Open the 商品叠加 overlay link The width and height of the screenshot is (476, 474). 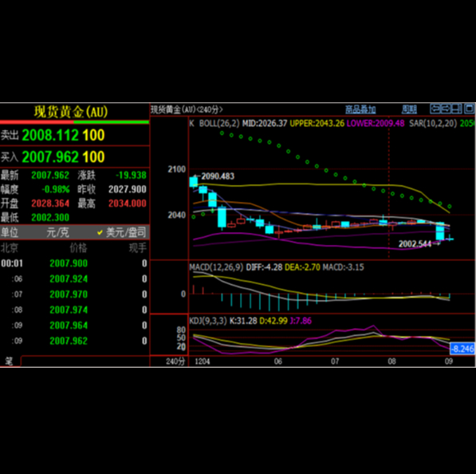(x=360, y=109)
